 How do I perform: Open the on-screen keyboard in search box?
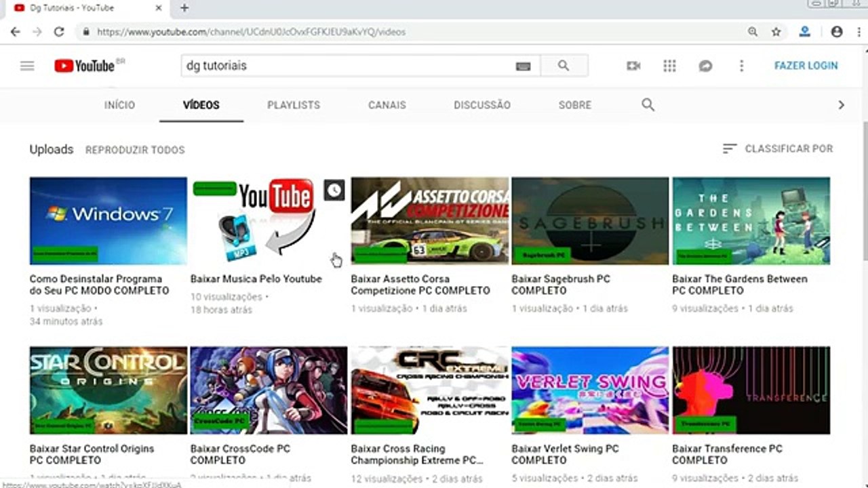[x=523, y=66]
